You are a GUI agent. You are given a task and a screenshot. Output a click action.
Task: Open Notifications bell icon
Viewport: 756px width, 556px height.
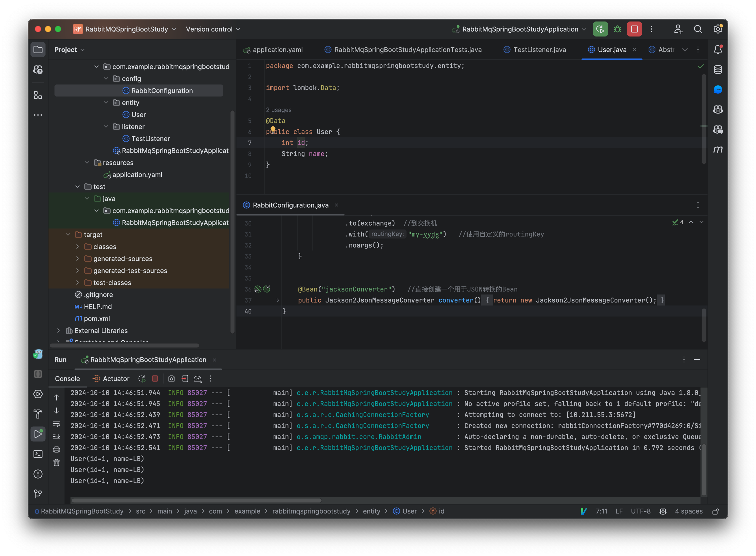pyautogui.click(x=718, y=49)
